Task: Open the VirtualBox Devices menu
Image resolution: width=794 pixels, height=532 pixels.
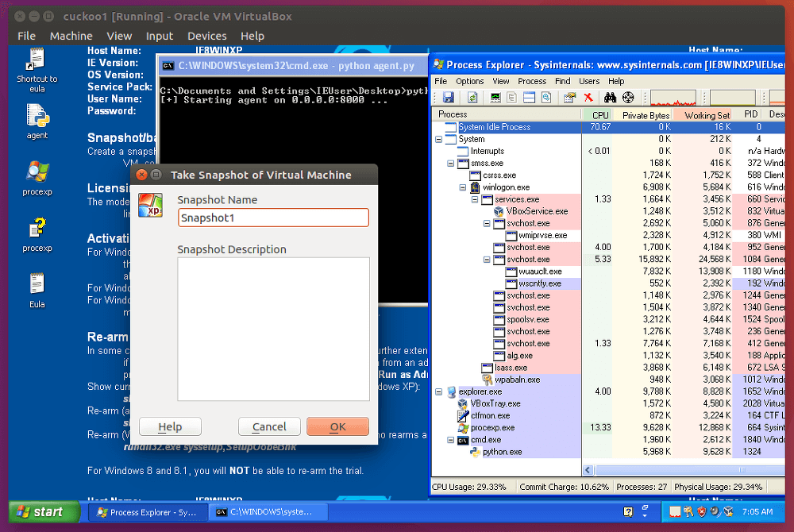Action: 206,36
